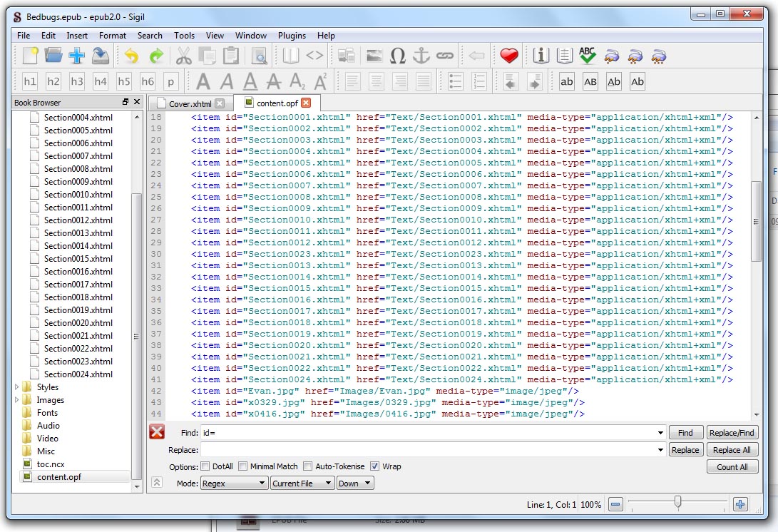Switch to Code View angle-brackets icon
The image size is (778, 532).
(x=314, y=56)
